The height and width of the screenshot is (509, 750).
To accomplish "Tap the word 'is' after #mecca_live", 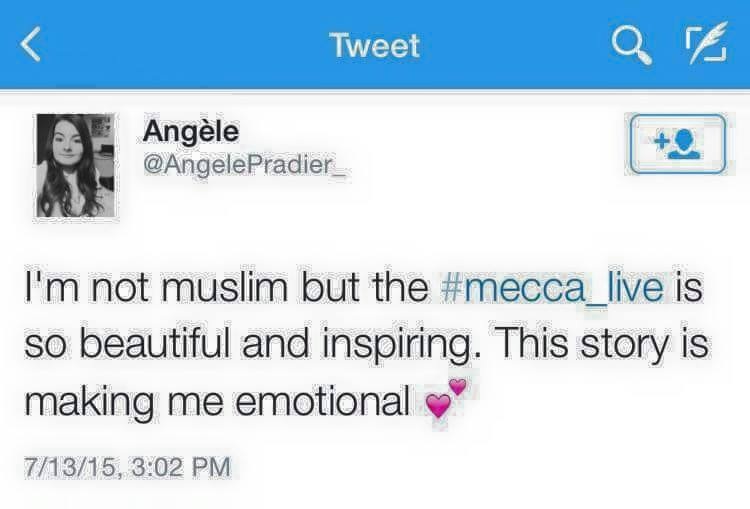I will coord(689,287).
